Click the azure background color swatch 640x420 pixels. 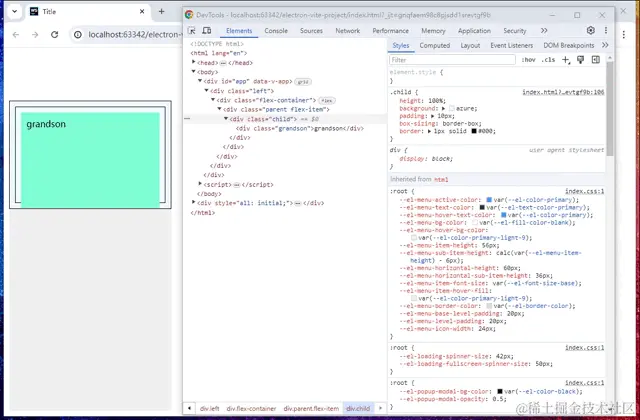click(451, 109)
